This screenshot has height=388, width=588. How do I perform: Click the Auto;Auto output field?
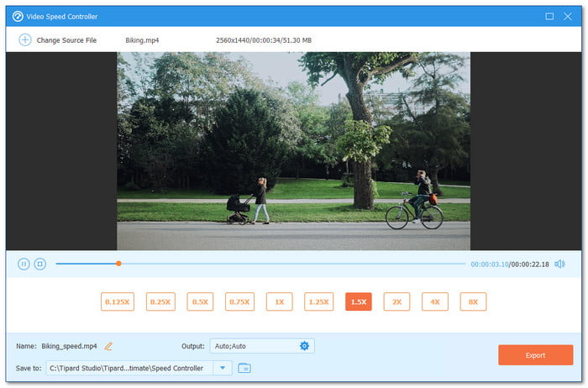[x=262, y=346]
